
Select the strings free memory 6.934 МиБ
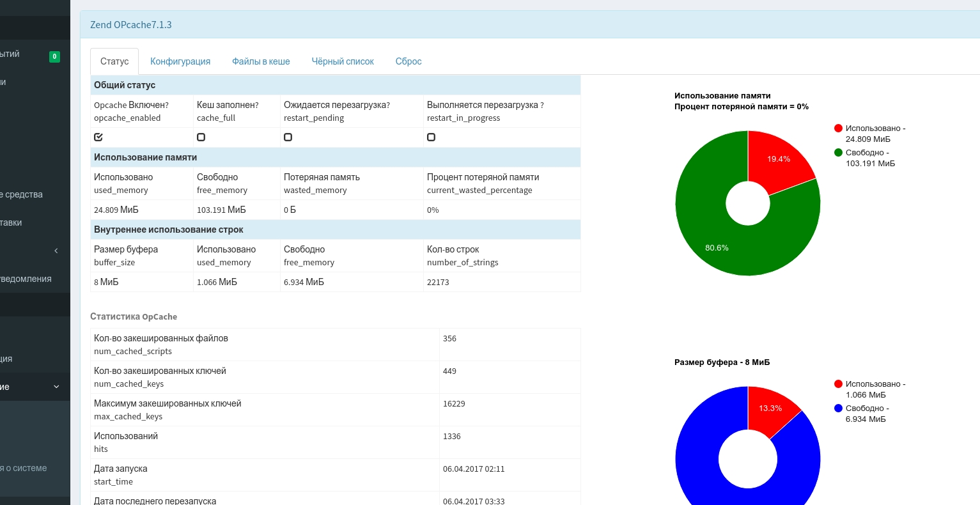pos(304,282)
